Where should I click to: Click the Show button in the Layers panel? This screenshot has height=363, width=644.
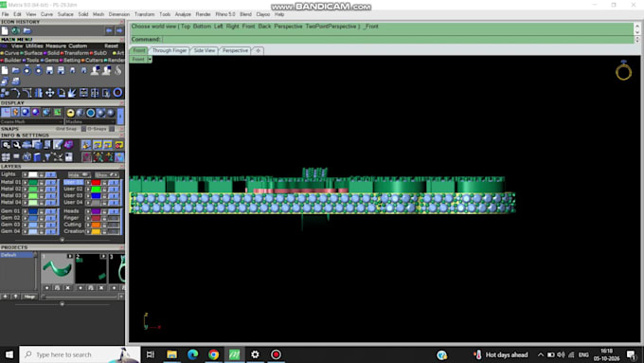coord(106,174)
